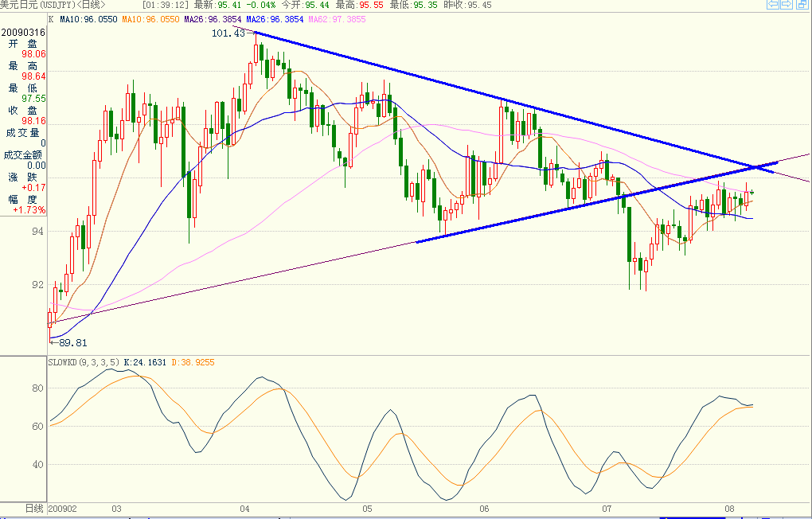Click the date 20090316 in the side panel

pos(23,32)
